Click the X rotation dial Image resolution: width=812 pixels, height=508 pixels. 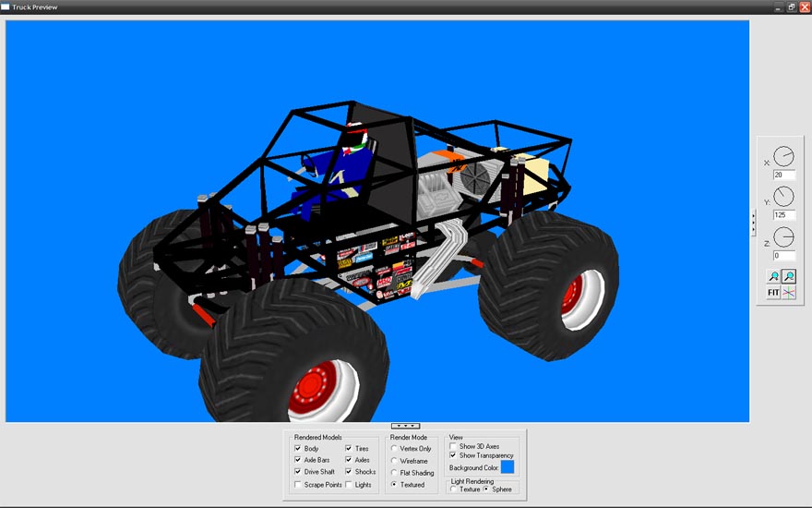coord(783,156)
